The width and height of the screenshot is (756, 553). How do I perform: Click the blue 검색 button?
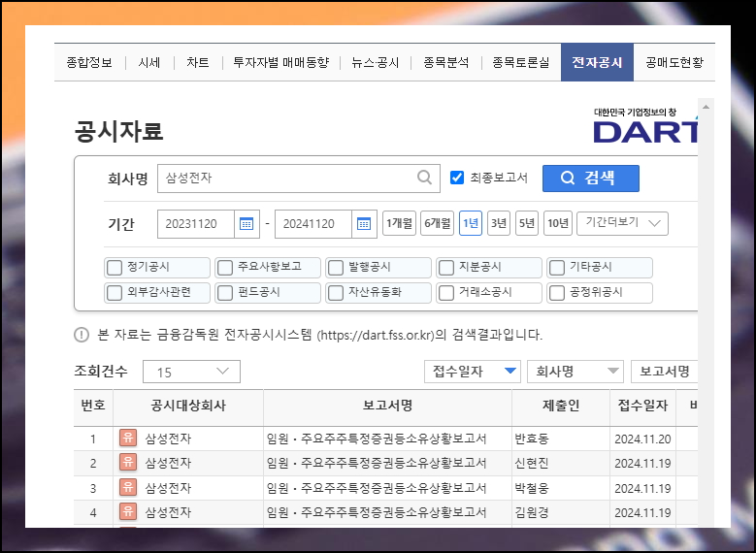[x=591, y=179]
